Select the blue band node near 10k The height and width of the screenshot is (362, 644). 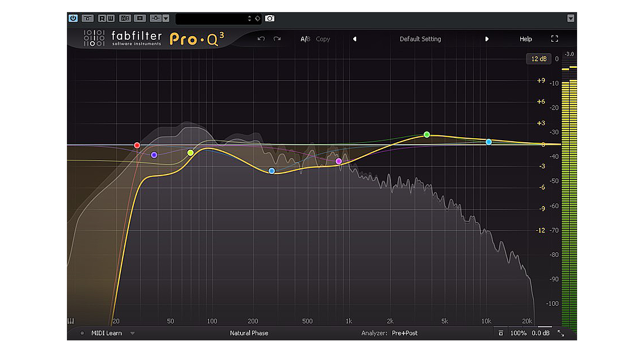(x=489, y=142)
